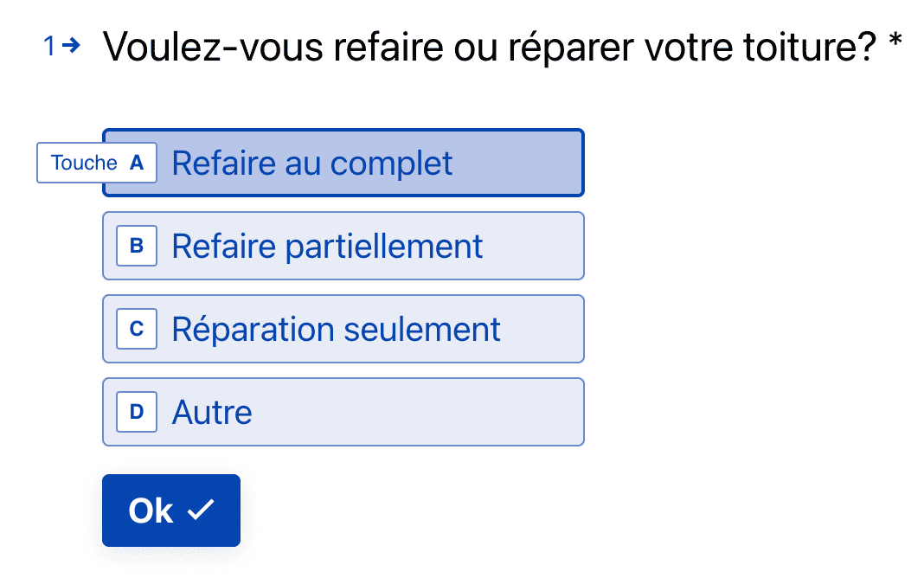This screenshot has height=578, width=924.
Task: Click the word 'toiture' in the question
Action: pyautogui.click(x=799, y=47)
